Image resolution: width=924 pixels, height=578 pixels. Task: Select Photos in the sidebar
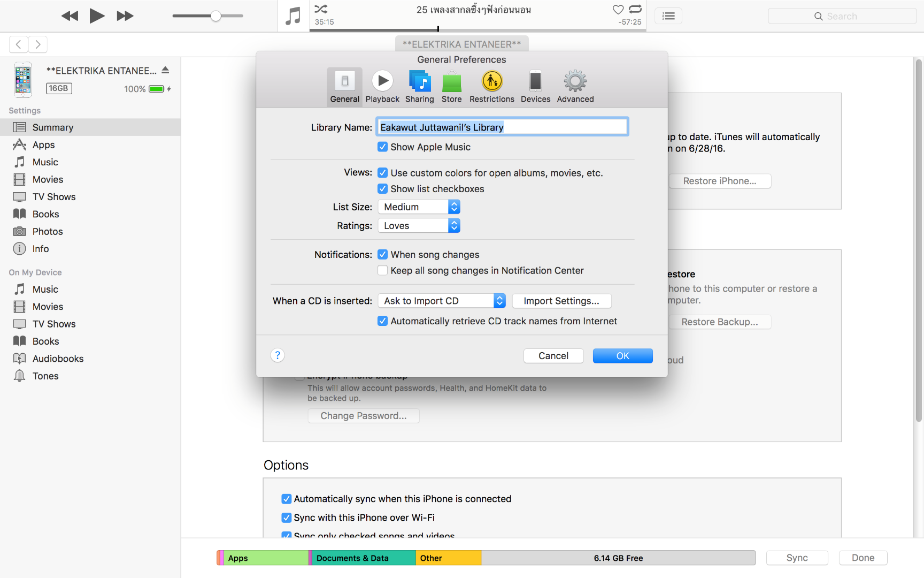coord(90,231)
